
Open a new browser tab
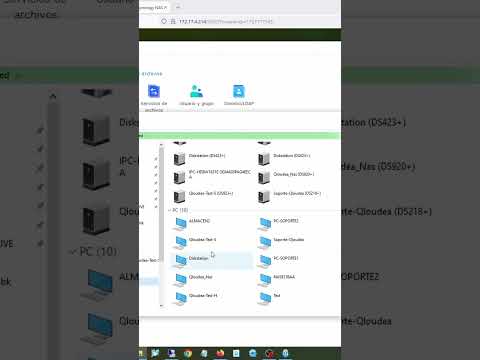click(178, 7)
